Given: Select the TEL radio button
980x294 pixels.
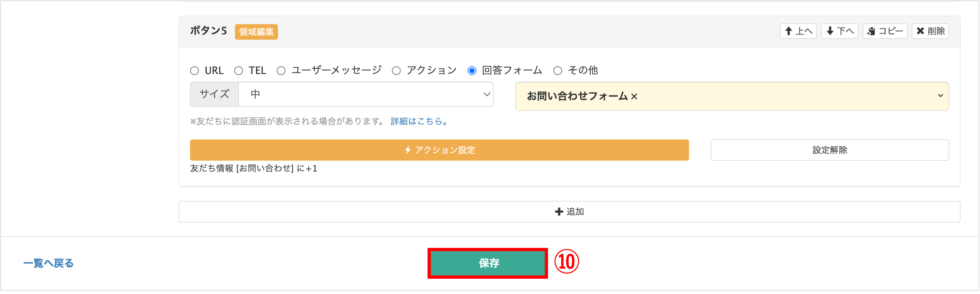Looking at the screenshot, I should (239, 71).
